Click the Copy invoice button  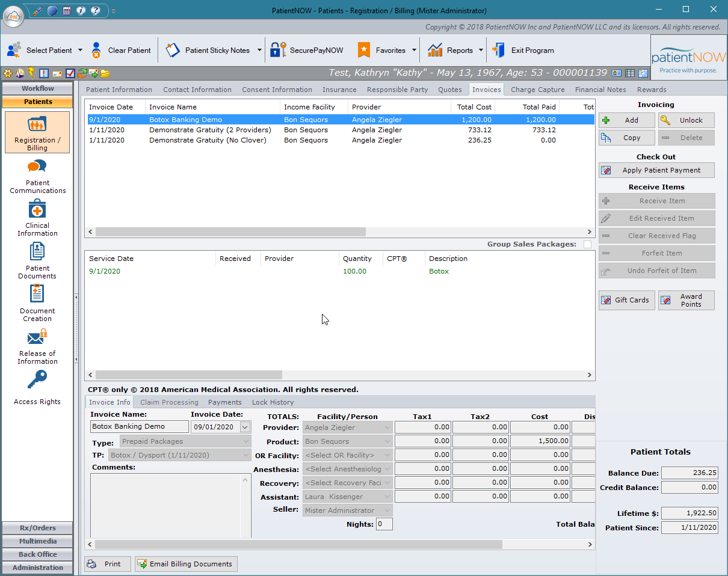(x=627, y=138)
